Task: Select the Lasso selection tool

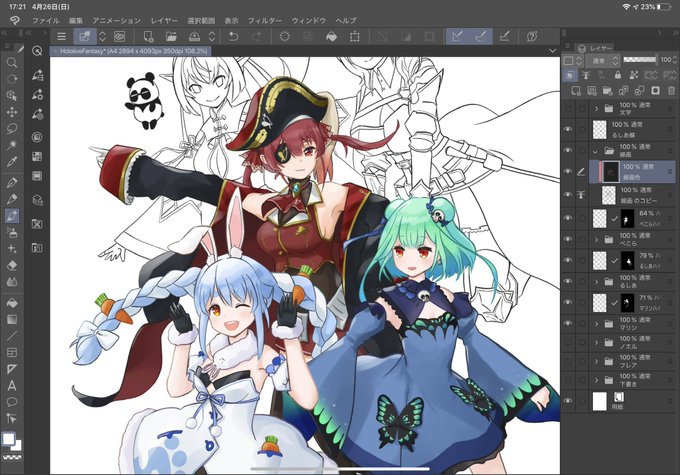Action: (12, 128)
